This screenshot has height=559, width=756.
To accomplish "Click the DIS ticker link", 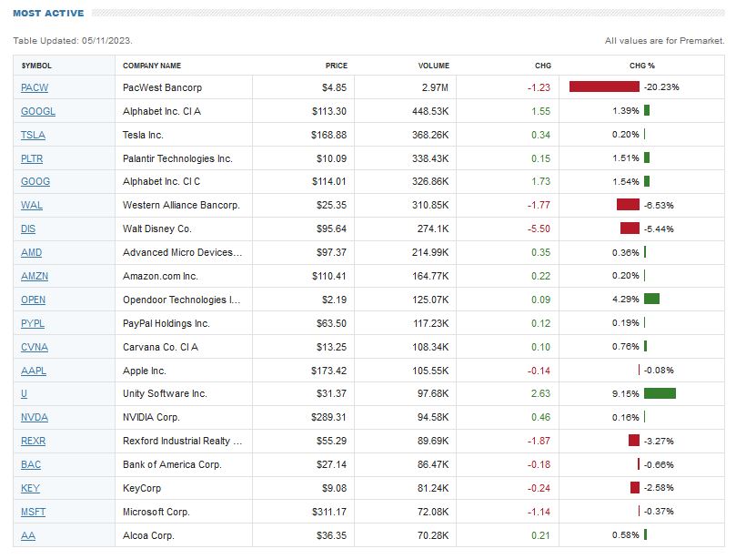I will (28, 229).
